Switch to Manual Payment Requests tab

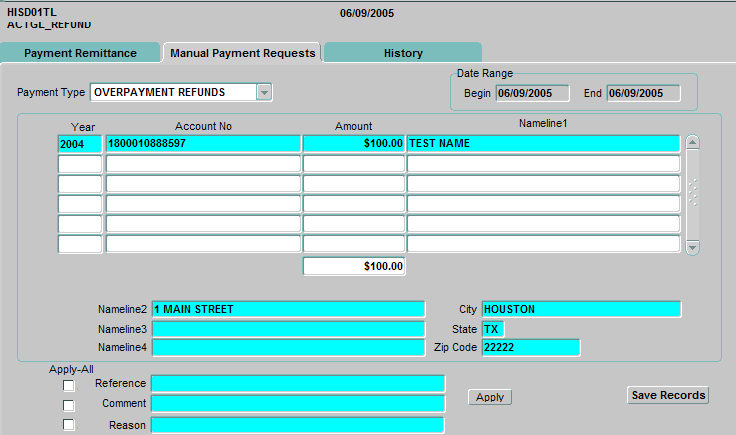click(242, 53)
